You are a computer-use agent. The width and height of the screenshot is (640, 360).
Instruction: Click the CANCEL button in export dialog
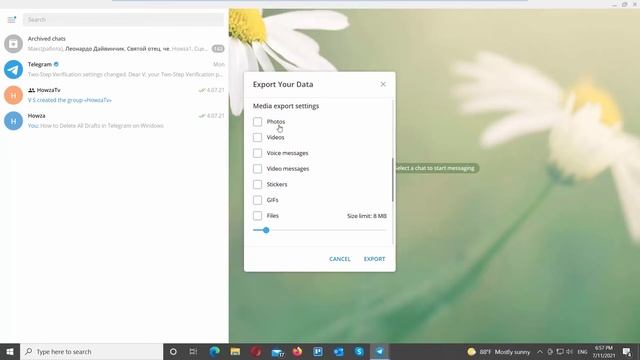340,259
